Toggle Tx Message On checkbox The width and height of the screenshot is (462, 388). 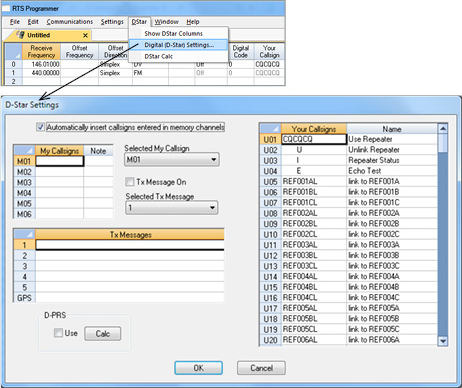[129, 182]
